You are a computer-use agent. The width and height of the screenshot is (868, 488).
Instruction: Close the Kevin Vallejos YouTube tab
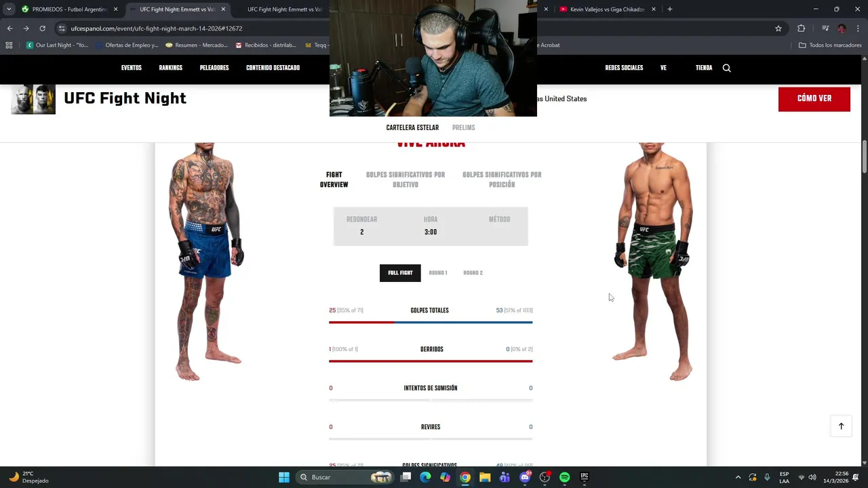(x=654, y=9)
